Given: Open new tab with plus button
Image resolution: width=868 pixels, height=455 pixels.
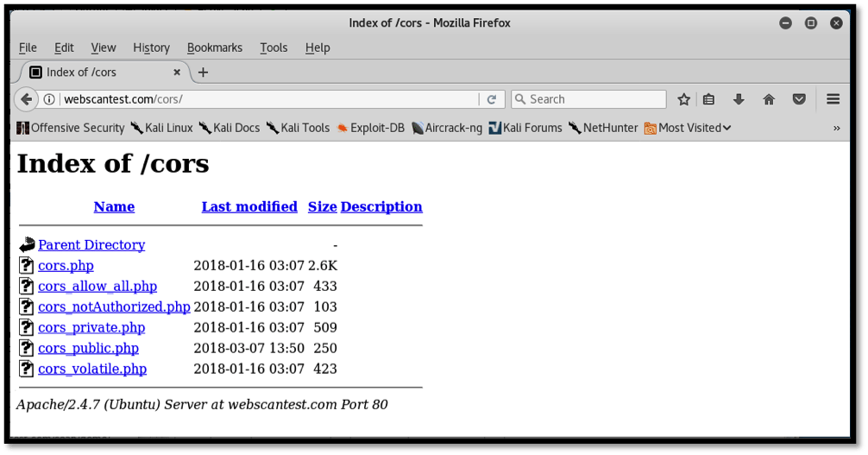Looking at the screenshot, I should (203, 73).
